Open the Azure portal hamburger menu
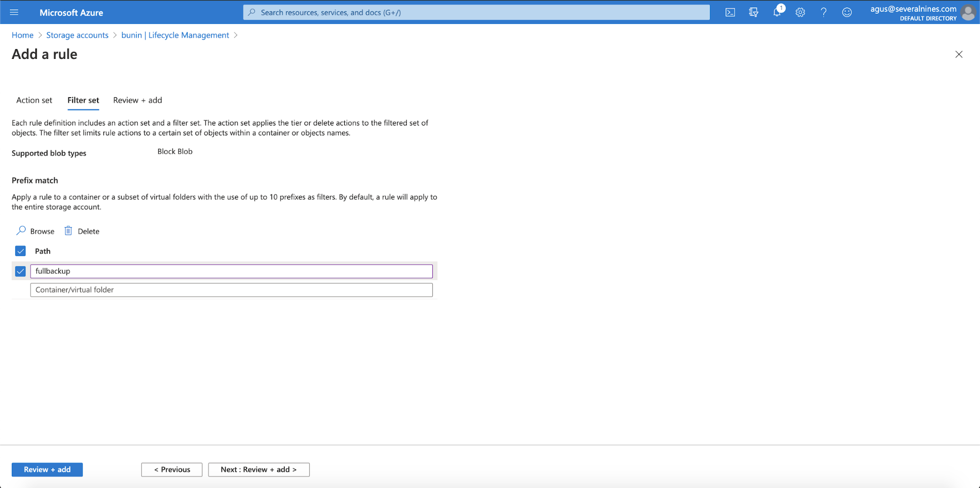This screenshot has height=488, width=980. [x=14, y=12]
